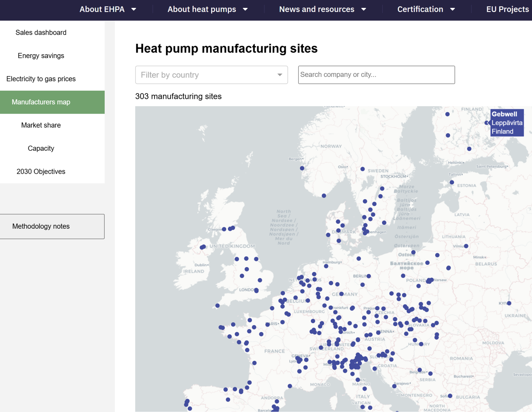The width and height of the screenshot is (532, 412).
Task: Open the 2030 Objectives page
Action: pos(41,172)
